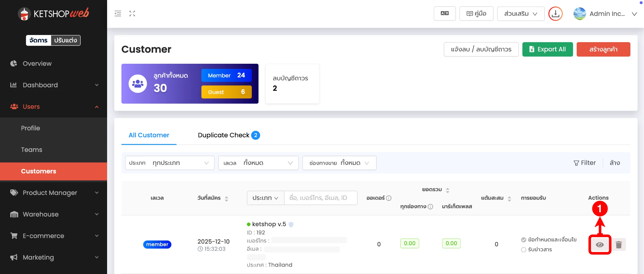Toggle the ข้อกำหนดและเงื่อนไข checkbox
This screenshot has height=274, width=644.
[x=524, y=240]
